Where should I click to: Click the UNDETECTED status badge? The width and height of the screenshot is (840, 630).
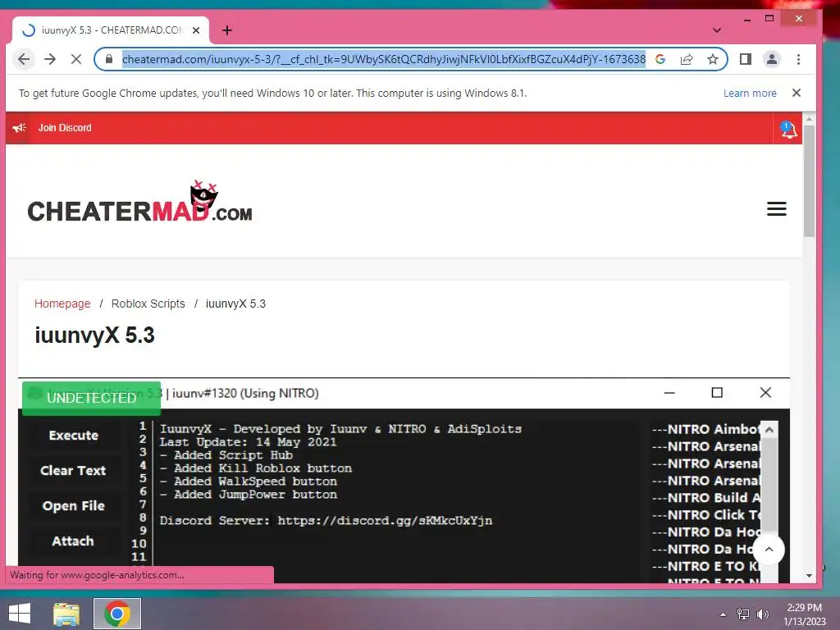pos(91,398)
